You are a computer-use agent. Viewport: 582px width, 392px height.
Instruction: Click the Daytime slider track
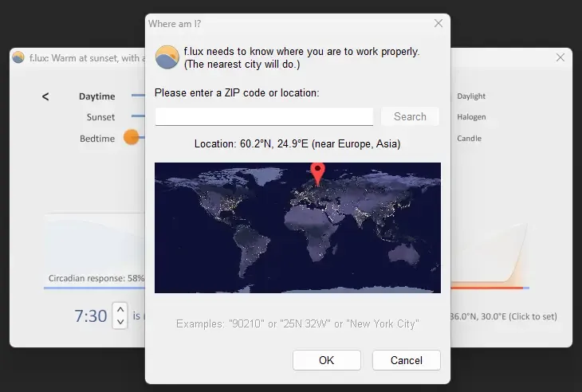pyautogui.click(x=138, y=96)
